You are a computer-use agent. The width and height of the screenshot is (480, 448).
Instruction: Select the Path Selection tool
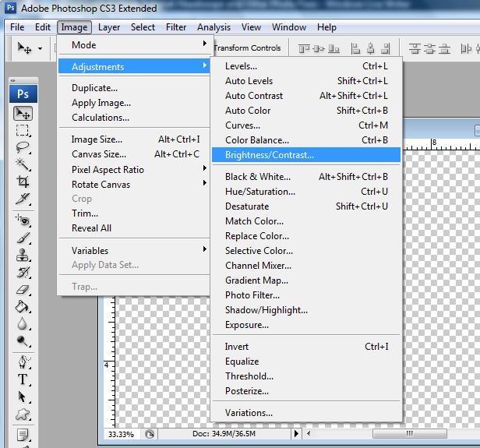point(23,397)
